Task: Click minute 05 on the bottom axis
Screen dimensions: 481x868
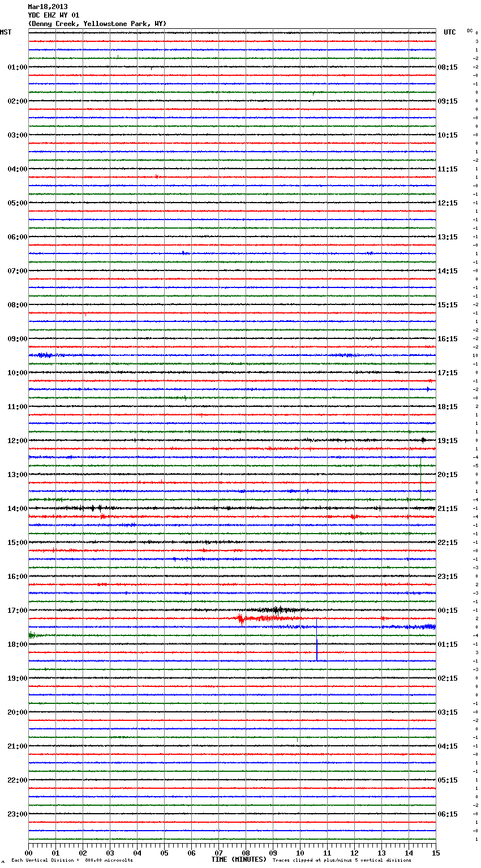Action: pos(164,853)
